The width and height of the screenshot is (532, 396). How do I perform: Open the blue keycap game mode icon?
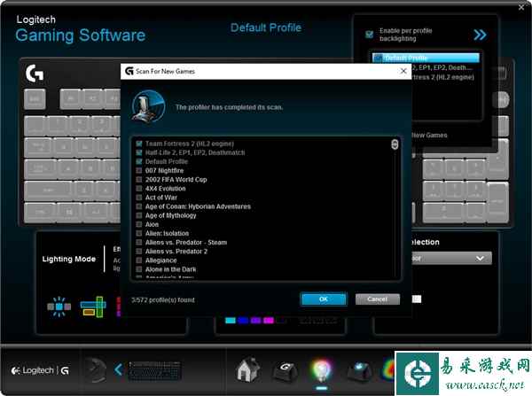tap(360, 371)
